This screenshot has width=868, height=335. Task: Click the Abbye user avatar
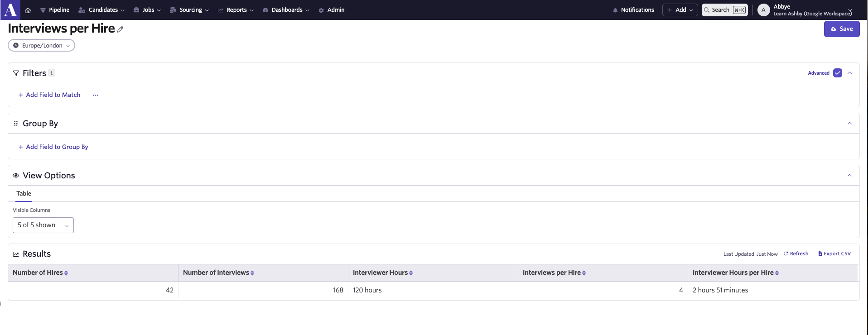tap(763, 10)
